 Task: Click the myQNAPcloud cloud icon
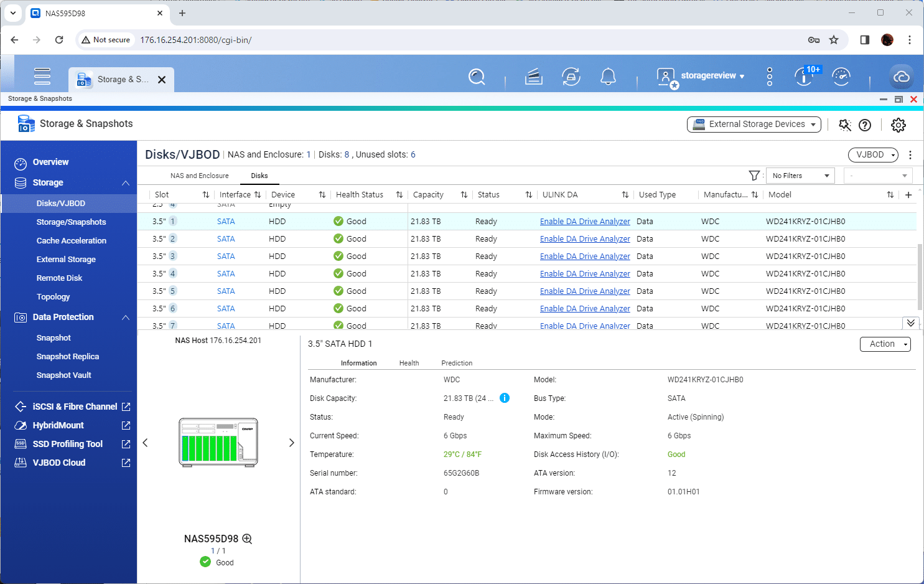pos(902,77)
